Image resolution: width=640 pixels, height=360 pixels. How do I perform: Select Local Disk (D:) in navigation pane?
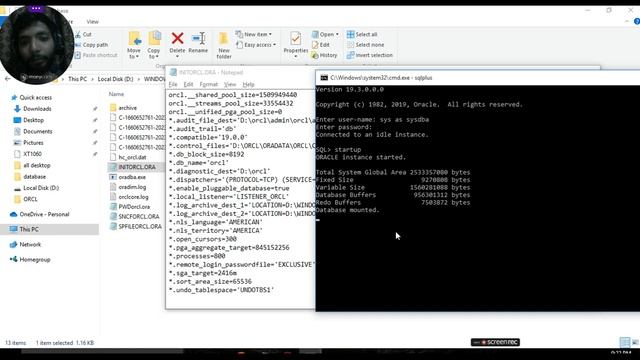coord(36,188)
